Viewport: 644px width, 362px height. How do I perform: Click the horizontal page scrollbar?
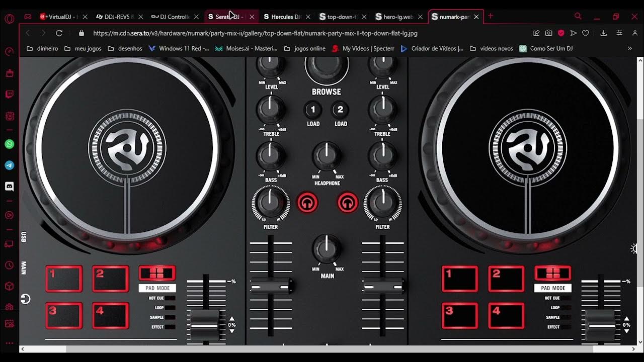[x=329, y=349]
